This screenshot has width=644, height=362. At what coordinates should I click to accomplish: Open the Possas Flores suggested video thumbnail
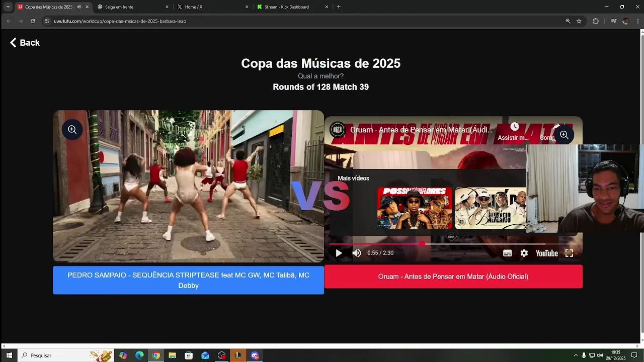415,208
